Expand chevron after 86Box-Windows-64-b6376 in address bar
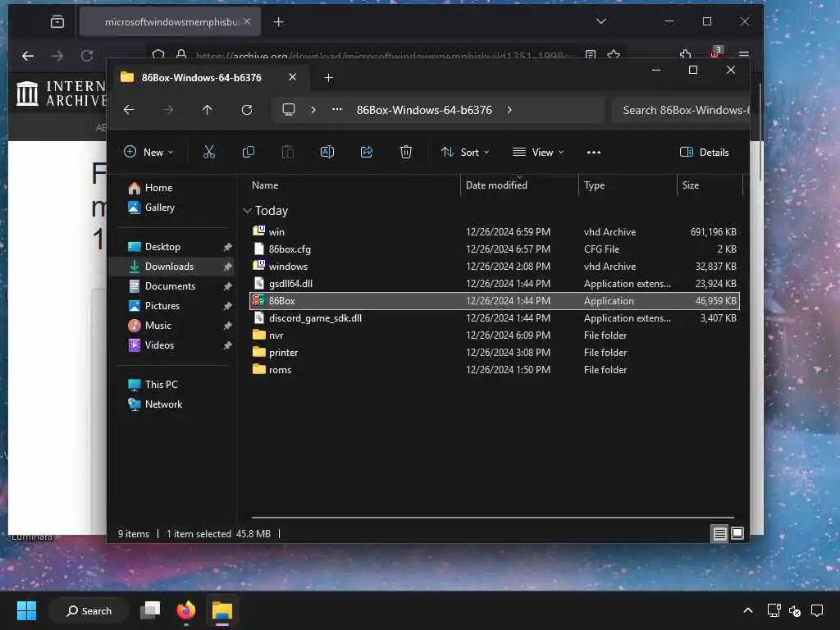 509,110
